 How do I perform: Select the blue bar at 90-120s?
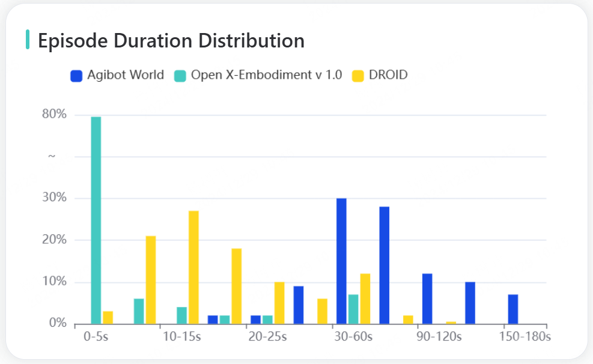pos(427,299)
